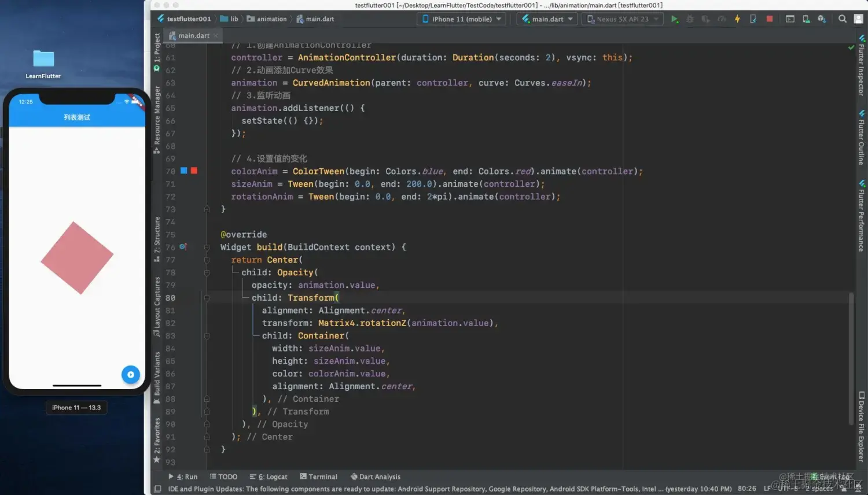The width and height of the screenshot is (868, 495).
Task: Open the Layout Captures side panel
Action: click(157, 306)
